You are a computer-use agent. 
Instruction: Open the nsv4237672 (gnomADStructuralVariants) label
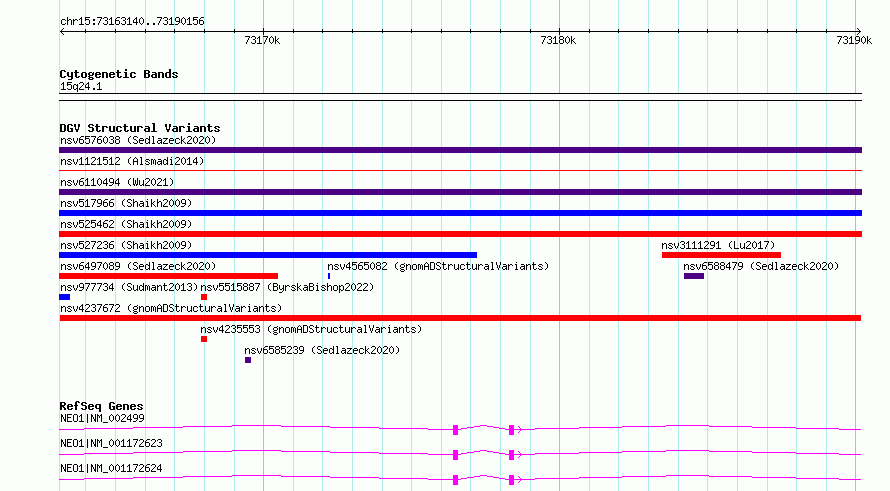(x=171, y=308)
